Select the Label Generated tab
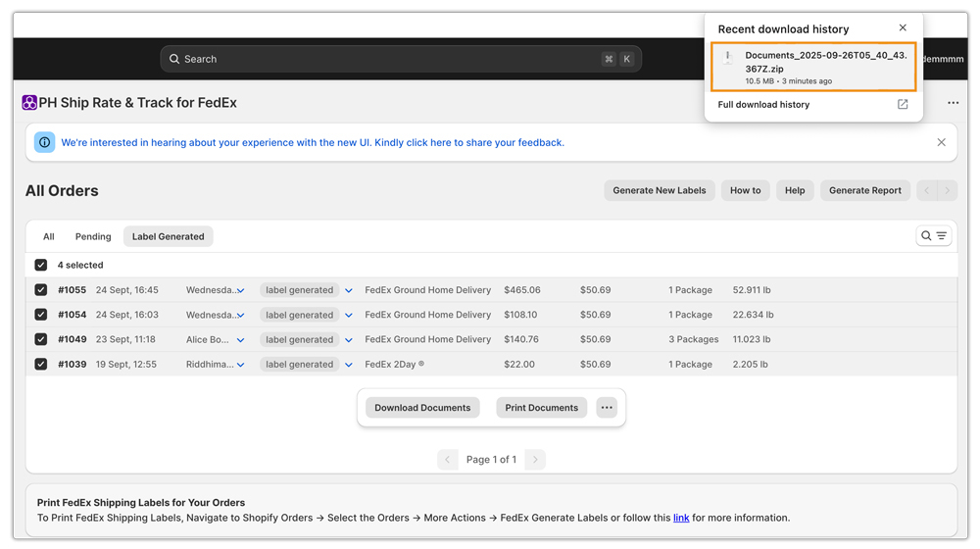Image resolution: width=980 pixels, height=549 pixels. 169,236
